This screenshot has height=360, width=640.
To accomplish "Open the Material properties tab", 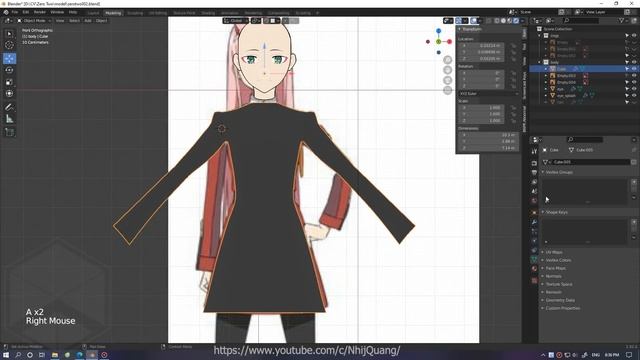I will (534, 269).
